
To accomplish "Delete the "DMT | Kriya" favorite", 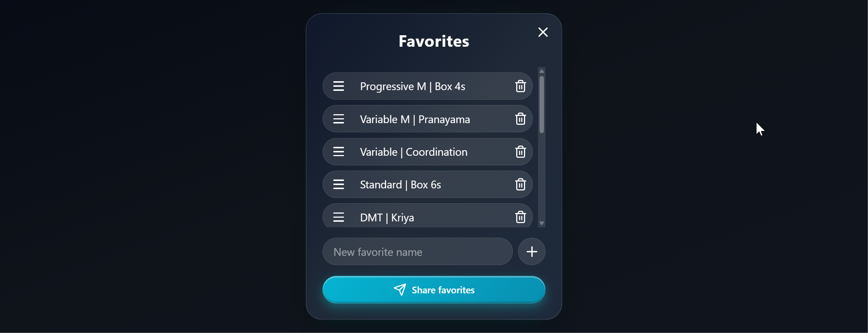I will pyautogui.click(x=520, y=217).
